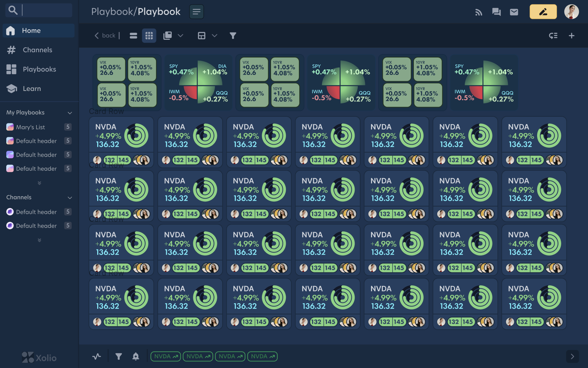
Task: Click the activity pulse icon in bottom bar
Action: tap(97, 356)
